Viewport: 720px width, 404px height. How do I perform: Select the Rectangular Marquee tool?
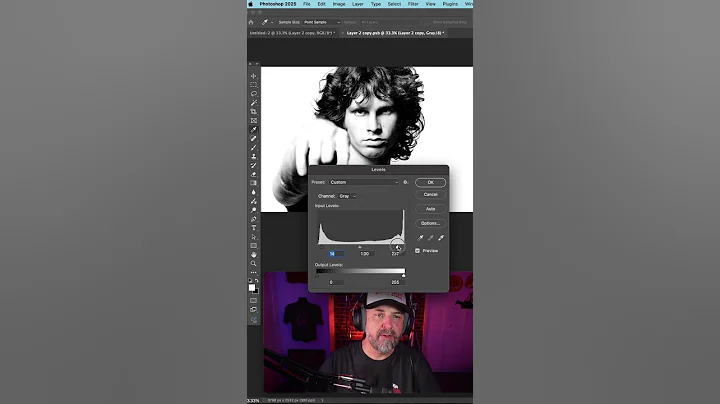(253, 85)
